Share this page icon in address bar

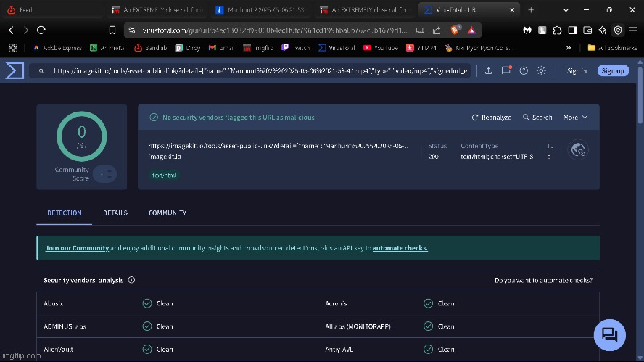point(437,30)
